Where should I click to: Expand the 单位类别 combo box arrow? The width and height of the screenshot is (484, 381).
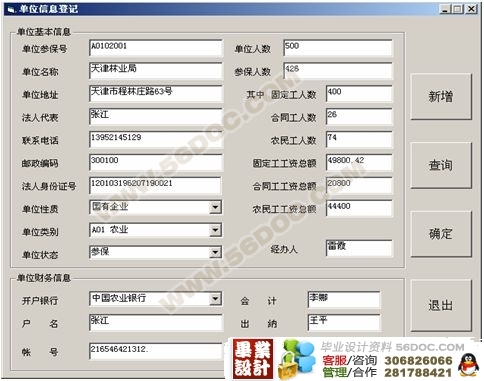[215, 230]
